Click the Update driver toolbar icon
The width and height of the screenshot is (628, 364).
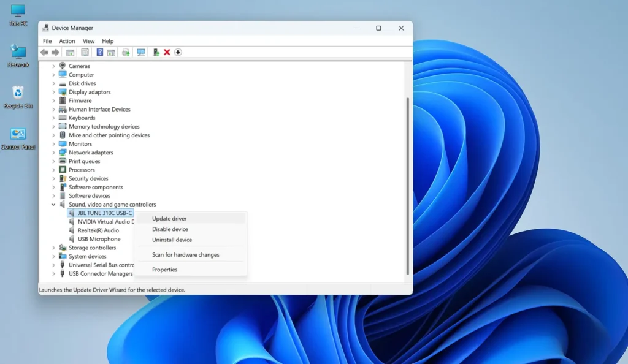tap(126, 52)
